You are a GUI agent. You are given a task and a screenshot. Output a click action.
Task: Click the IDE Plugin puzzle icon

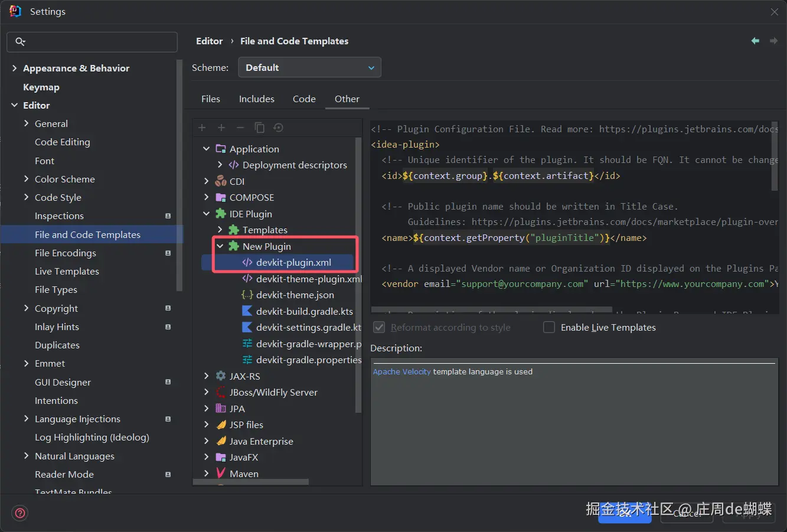point(221,214)
